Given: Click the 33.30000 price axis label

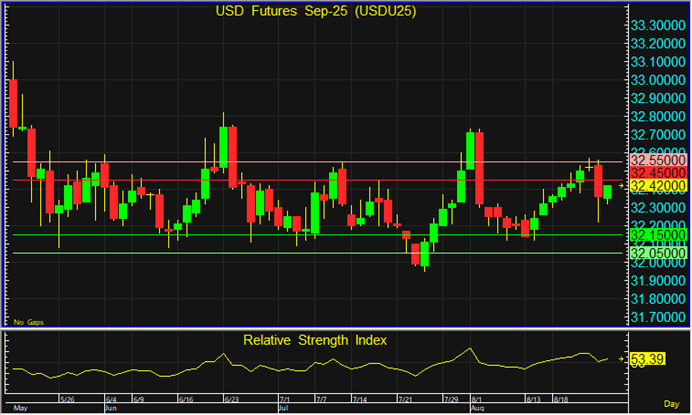Looking at the screenshot, I should (658, 25).
